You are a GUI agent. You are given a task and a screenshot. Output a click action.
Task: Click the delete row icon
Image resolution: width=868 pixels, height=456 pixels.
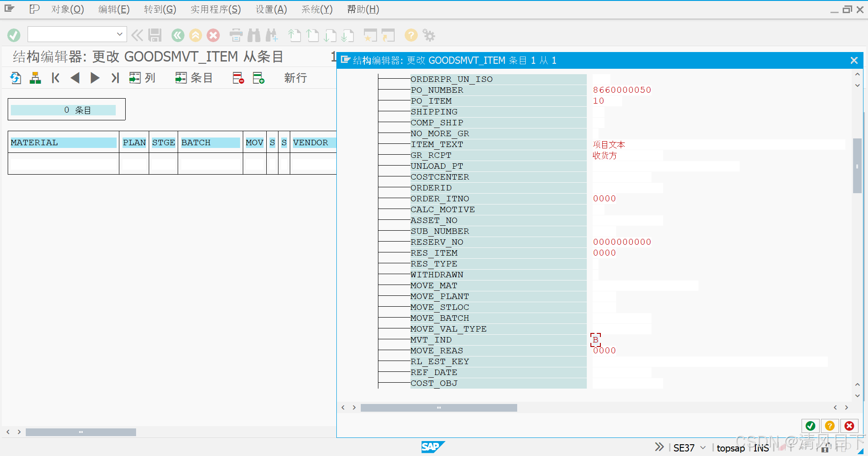(238, 78)
